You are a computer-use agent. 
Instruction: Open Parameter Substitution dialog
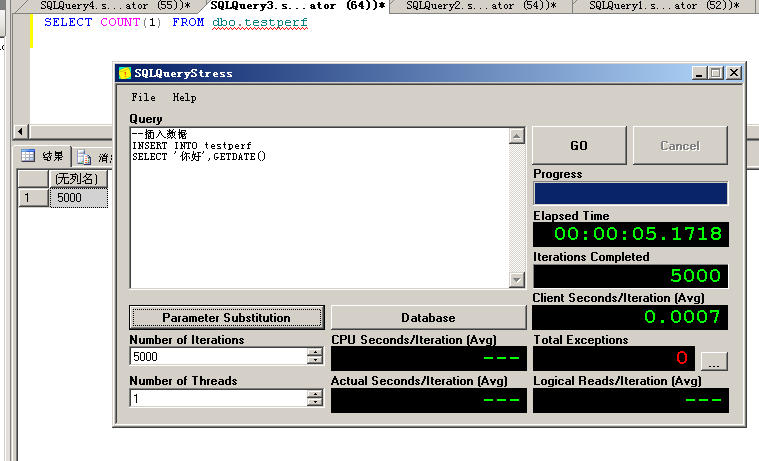point(227,318)
